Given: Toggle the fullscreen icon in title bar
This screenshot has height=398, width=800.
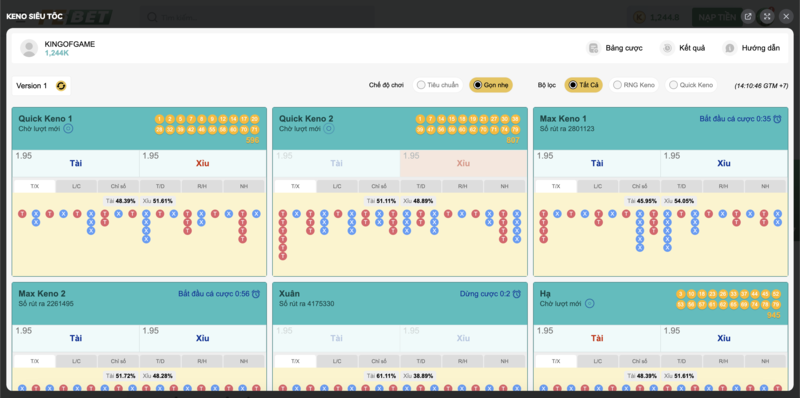Looking at the screenshot, I should (x=767, y=16).
